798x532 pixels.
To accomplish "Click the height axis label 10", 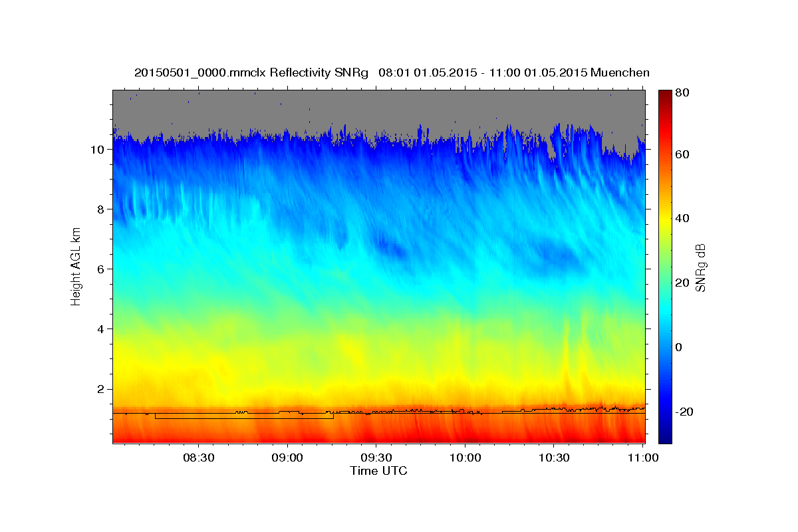I will 96,150.
